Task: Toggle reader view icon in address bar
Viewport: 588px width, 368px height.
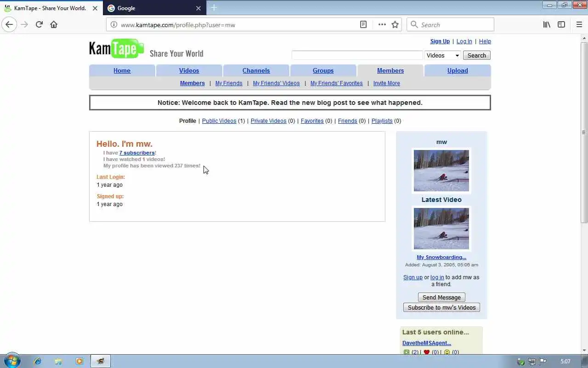Action: click(x=363, y=25)
